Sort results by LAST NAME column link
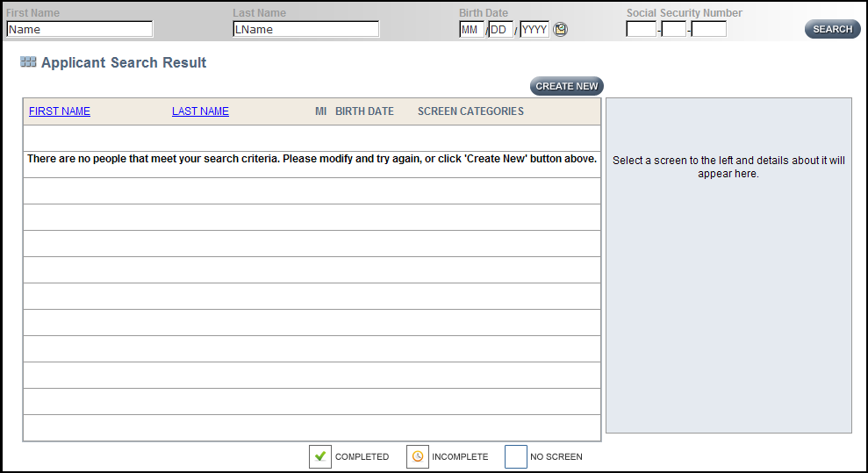 point(200,111)
